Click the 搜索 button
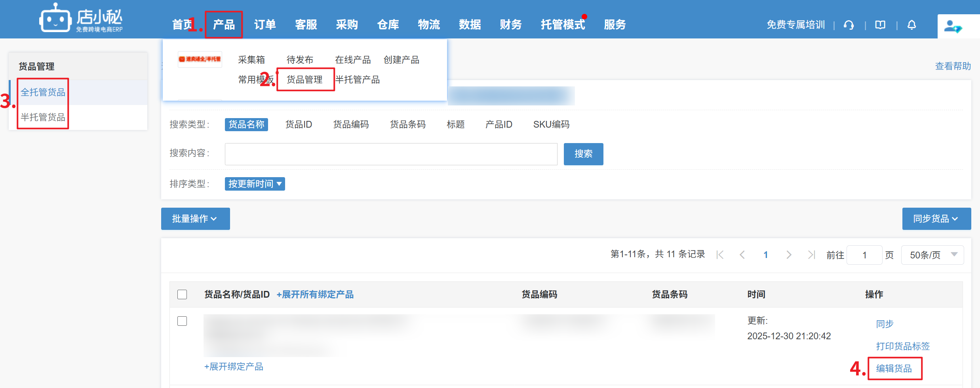 click(x=583, y=154)
